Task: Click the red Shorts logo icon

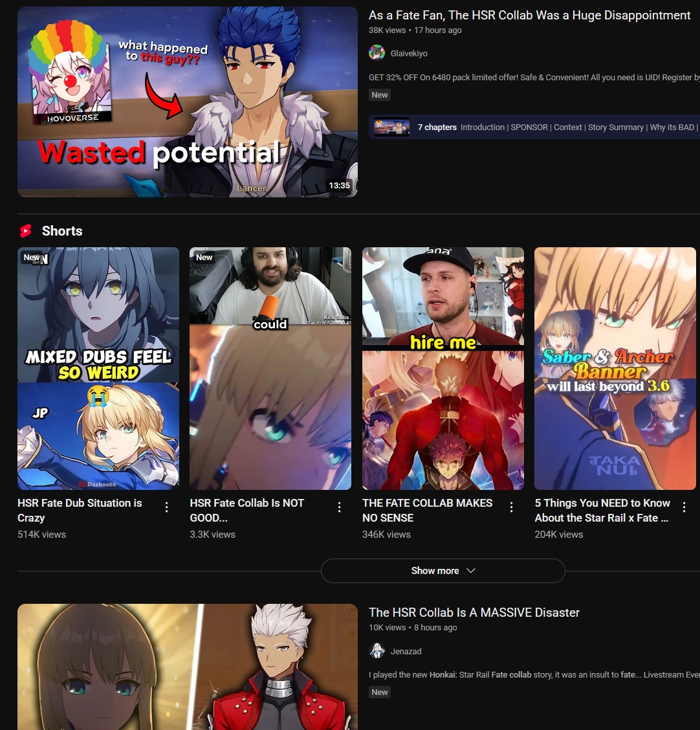Action: (x=26, y=230)
